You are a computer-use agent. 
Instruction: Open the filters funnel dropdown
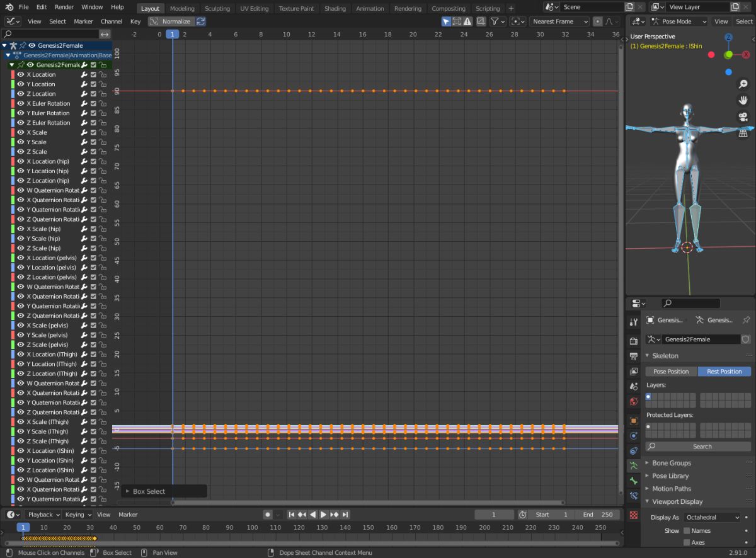pos(498,21)
